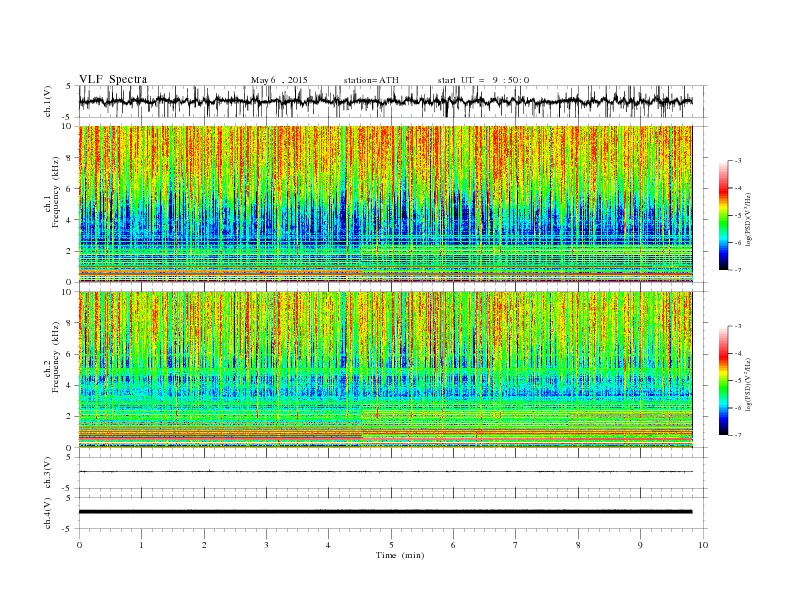Click the "VLF Spectra" plot title

point(113,79)
